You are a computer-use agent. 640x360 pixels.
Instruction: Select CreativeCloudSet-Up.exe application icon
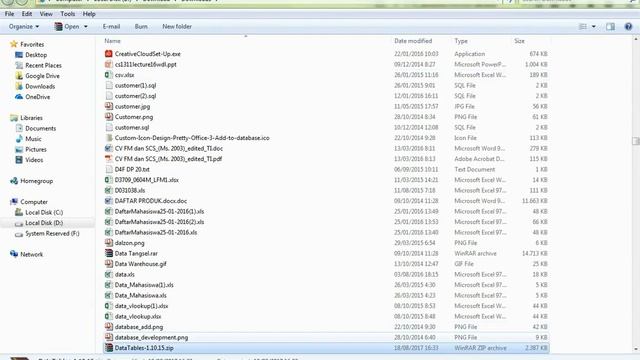tap(108, 54)
